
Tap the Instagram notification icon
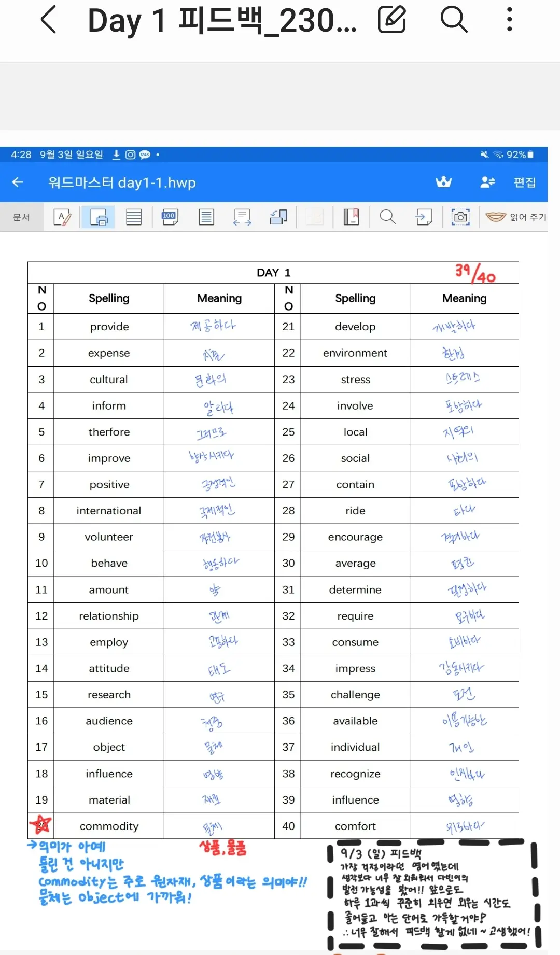pos(130,155)
